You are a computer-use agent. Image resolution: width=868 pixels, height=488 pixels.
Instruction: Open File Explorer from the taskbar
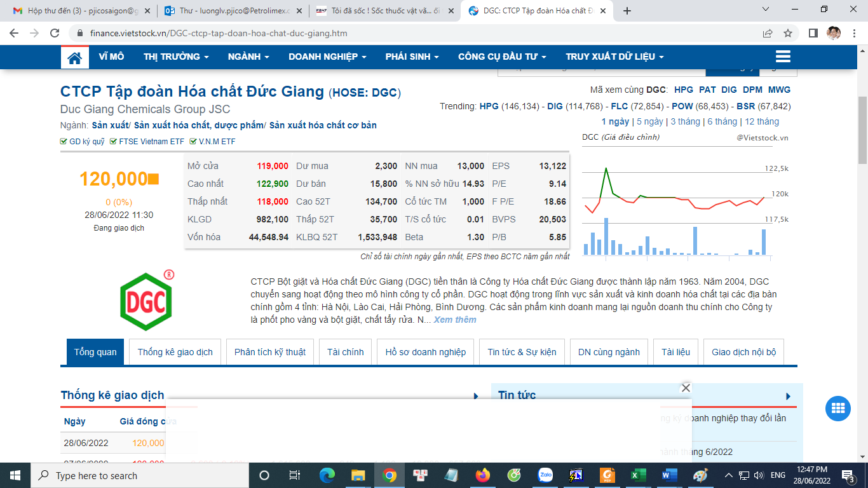click(358, 475)
